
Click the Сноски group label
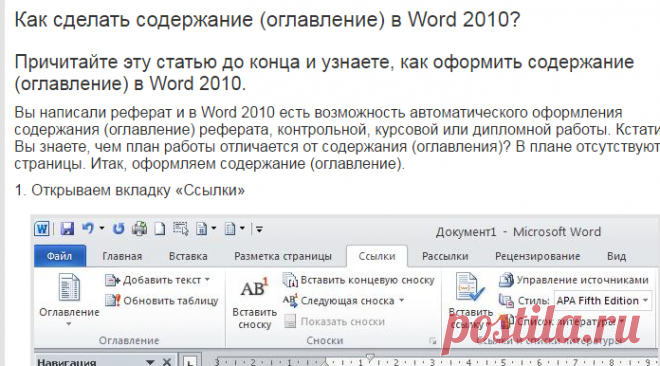click(325, 340)
